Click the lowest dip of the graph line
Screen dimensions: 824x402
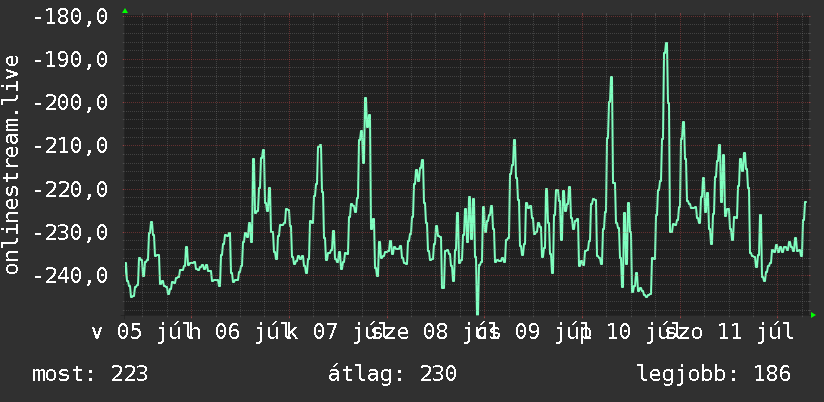(477, 313)
